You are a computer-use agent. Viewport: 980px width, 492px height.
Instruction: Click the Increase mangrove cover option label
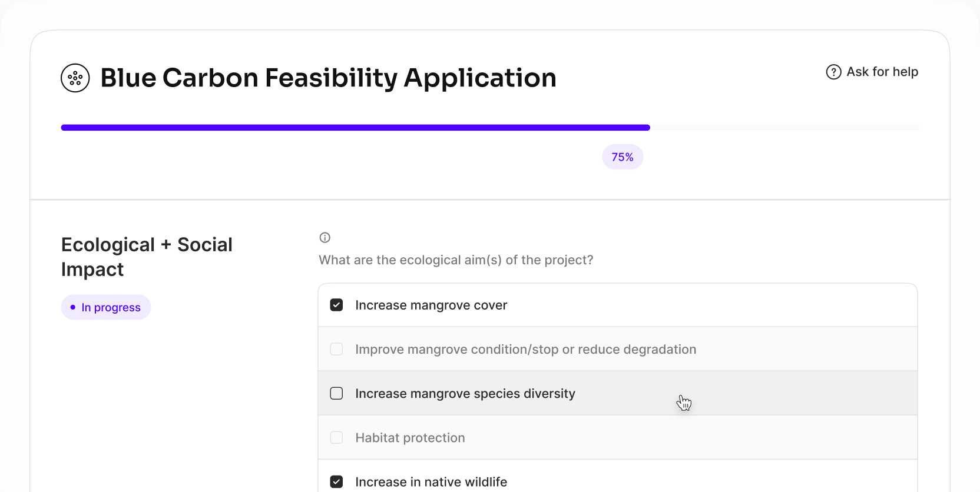pyautogui.click(x=431, y=305)
